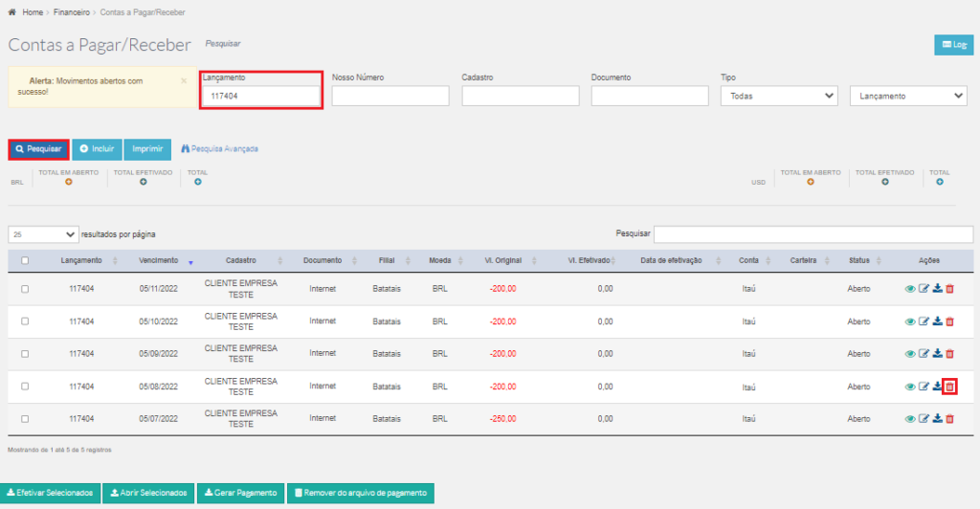The image size is (980, 509).
Task: Focus the Documento filter input field
Action: pyautogui.click(x=650, y=97)
